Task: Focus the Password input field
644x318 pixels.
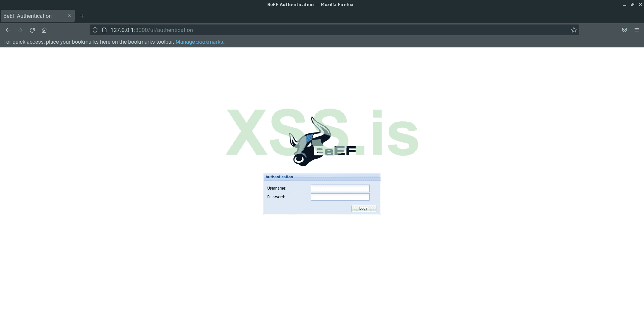Action: (340, 197)
